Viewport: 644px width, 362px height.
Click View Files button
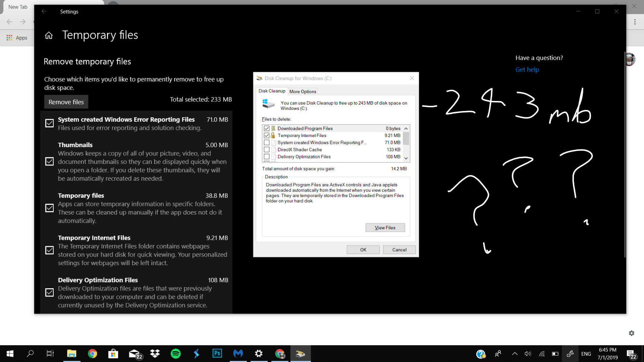pos(385,228)
